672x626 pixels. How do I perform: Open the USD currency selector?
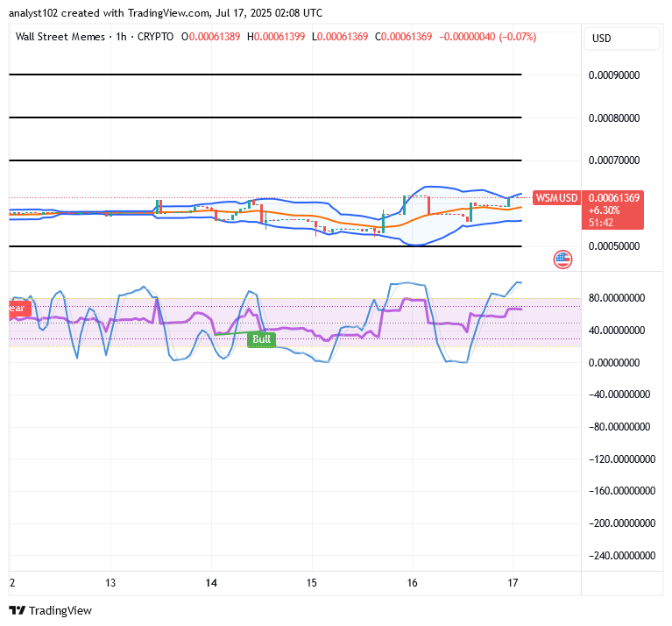621,39
